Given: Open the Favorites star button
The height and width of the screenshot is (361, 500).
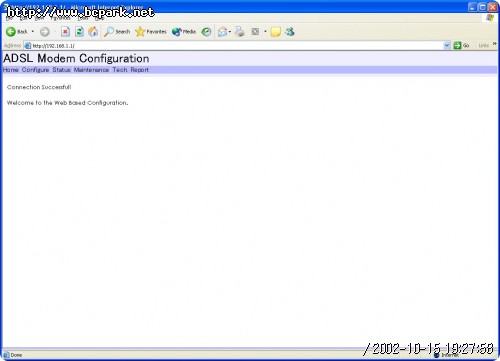Looking at the screenshot, I should click(151, 32).
